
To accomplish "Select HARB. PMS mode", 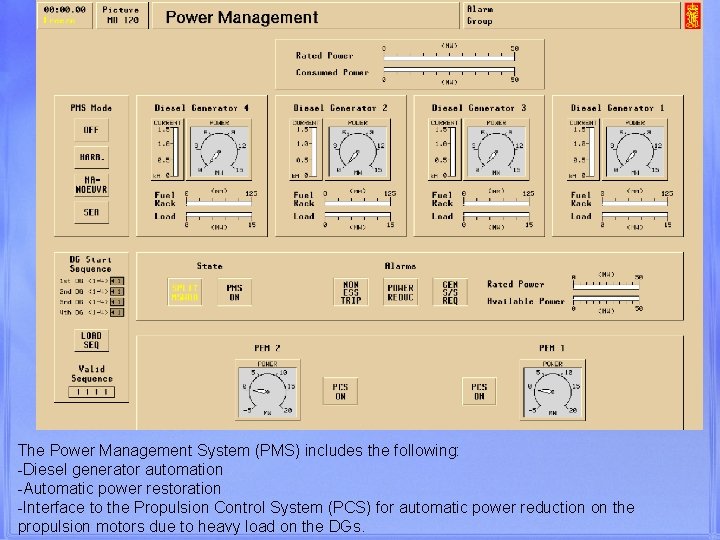I will 91,157.
